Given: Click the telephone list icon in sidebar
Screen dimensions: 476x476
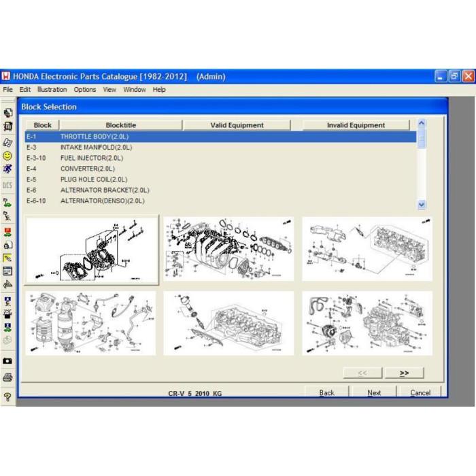Looking at the screenshot, I should click(7, 142).
